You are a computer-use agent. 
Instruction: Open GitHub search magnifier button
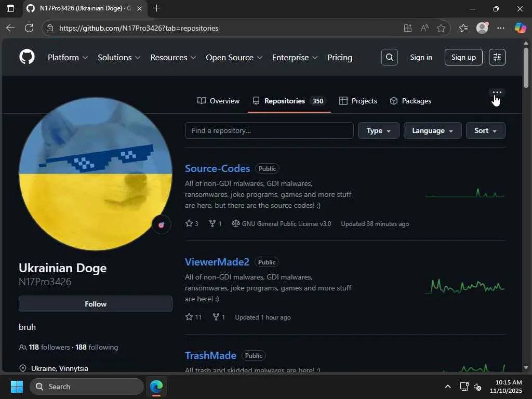point(390,57)
